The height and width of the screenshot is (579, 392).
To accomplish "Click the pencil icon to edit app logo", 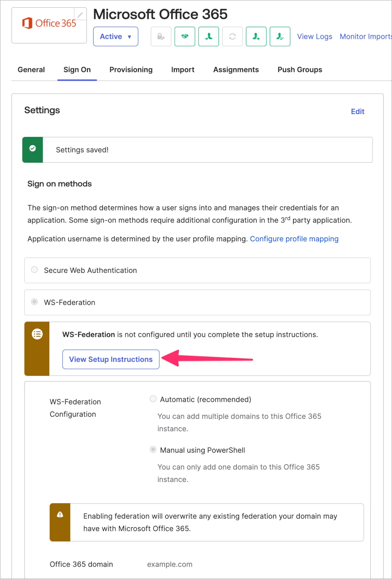I will [x=80, y=15].
